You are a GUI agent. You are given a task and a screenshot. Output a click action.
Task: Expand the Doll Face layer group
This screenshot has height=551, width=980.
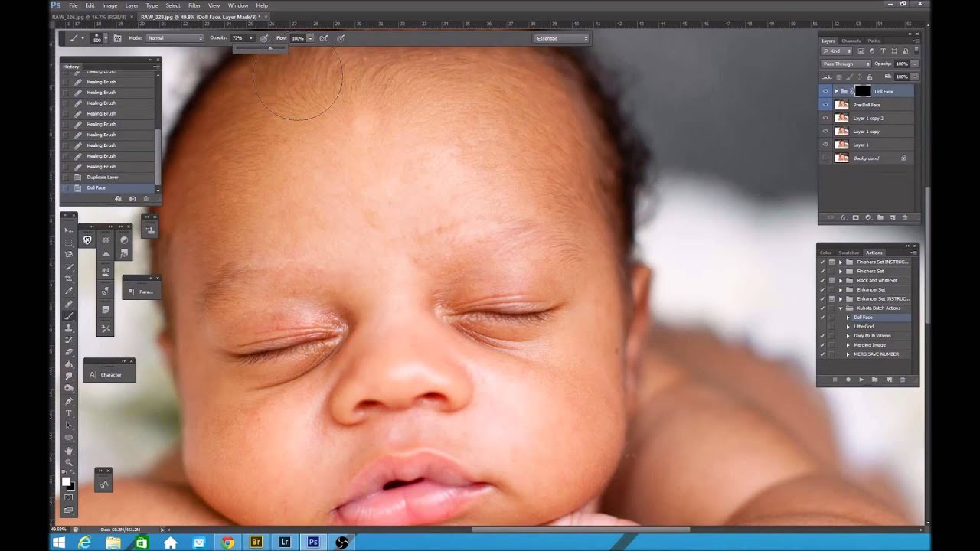(836, 91)
